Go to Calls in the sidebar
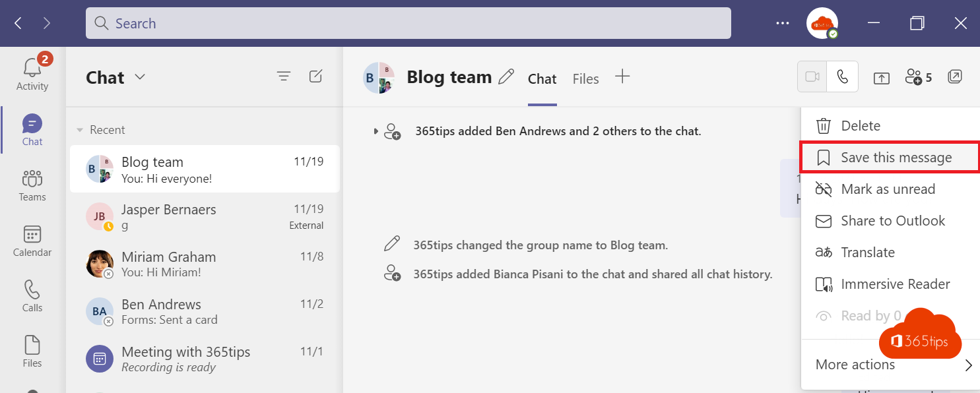This screenshot has height=393, width=980. point(32,296)
